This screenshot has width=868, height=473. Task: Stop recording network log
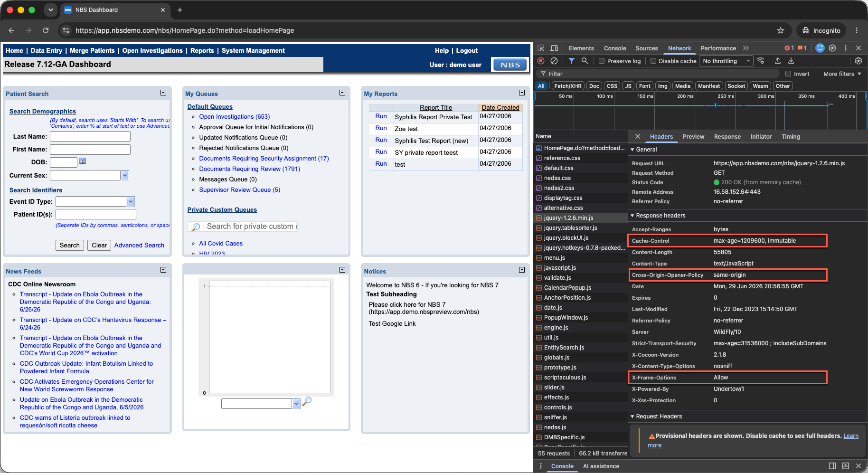click(541, 61)
